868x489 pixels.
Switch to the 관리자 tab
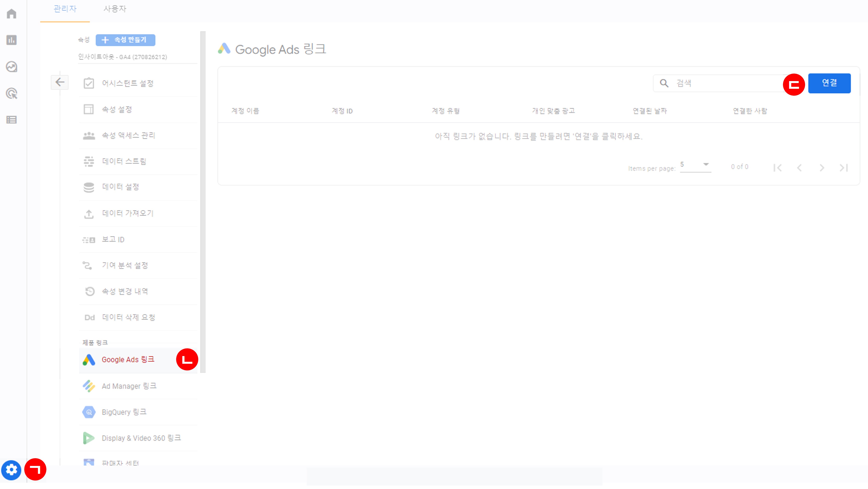click(65, 9)
